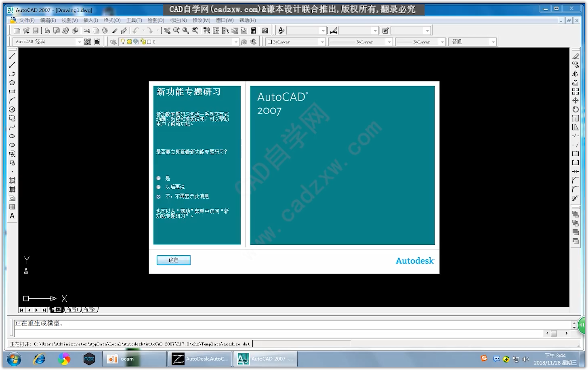Select the Polygon draw tool

point(12,82)
